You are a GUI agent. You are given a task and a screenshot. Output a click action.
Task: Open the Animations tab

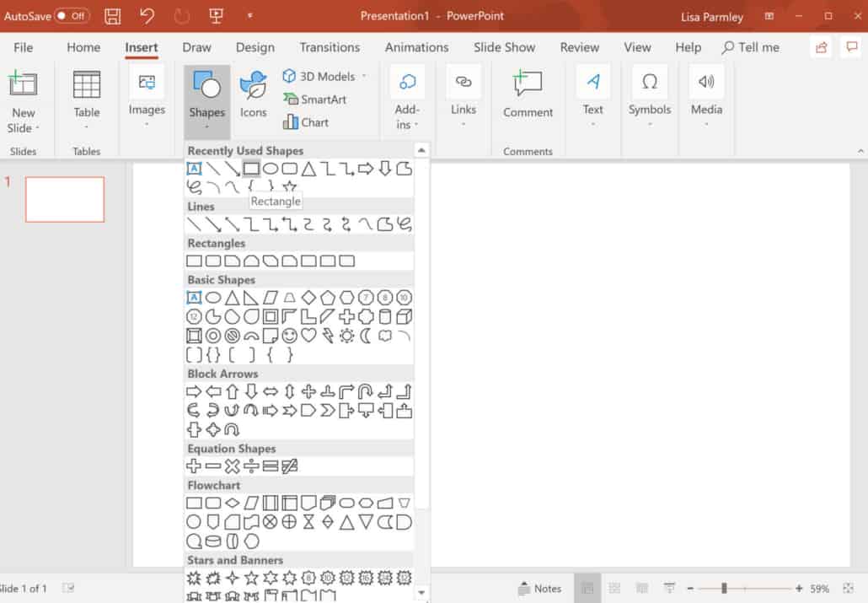(416, 47)
